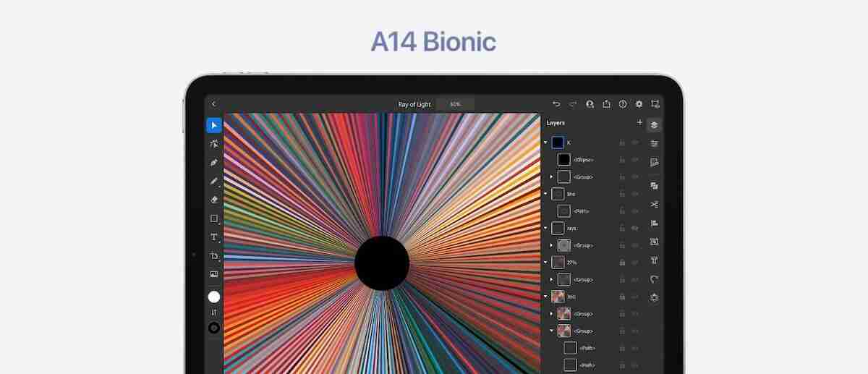Expand the Group inside rays layer

[551, 245]
